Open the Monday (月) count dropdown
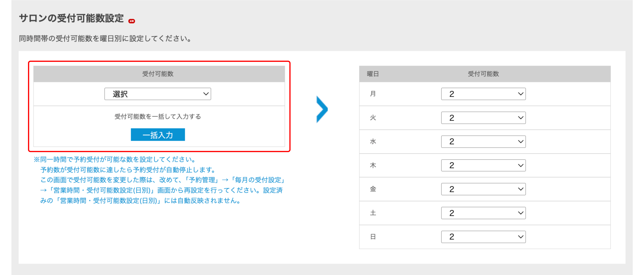Viewport: 644px width, 275px height. point(483,94)
